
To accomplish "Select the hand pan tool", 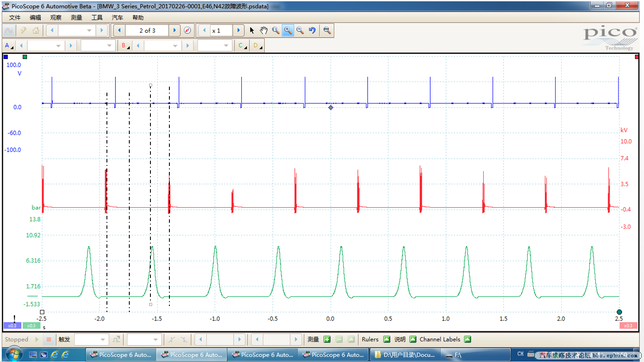I will [264, 31].
